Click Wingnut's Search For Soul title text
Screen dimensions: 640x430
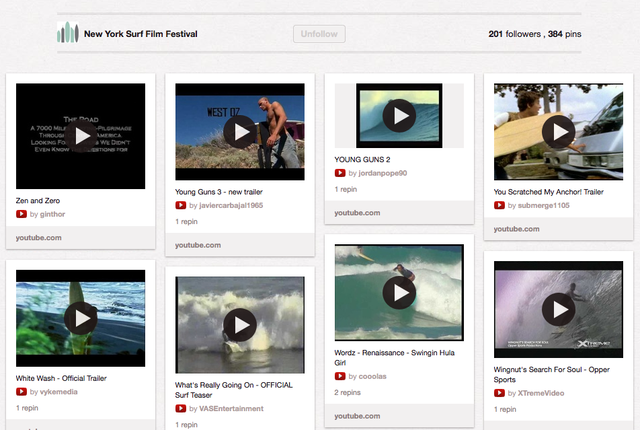click(551, 375)
